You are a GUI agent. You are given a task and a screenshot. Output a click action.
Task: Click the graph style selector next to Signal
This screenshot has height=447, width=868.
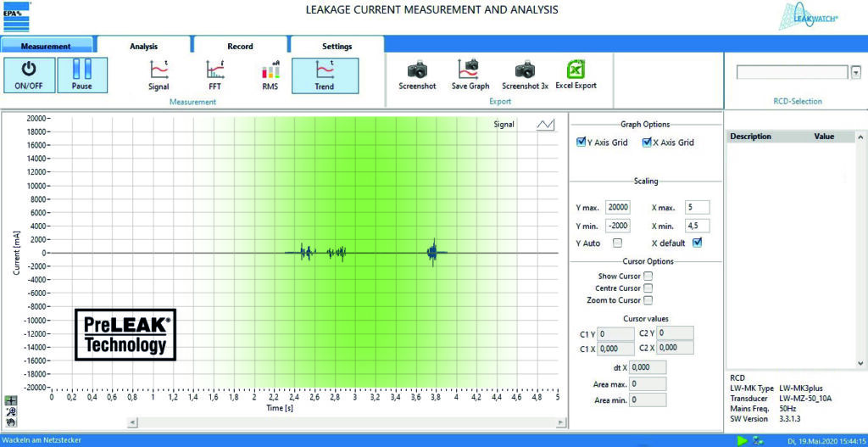545,125
